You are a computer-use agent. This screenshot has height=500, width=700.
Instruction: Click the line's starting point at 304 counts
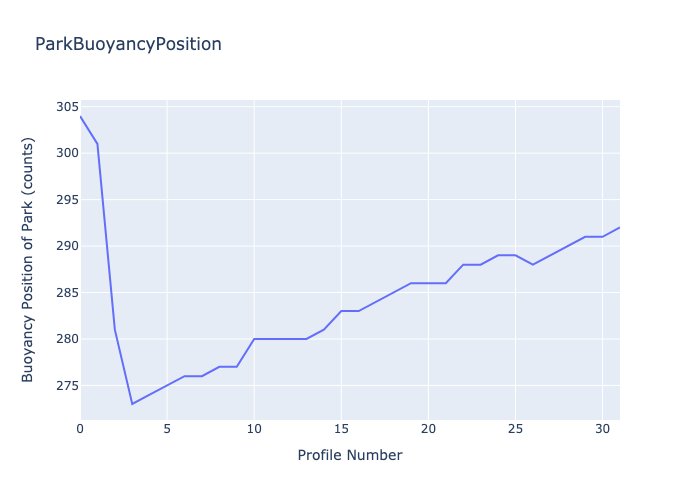(80, 116)
